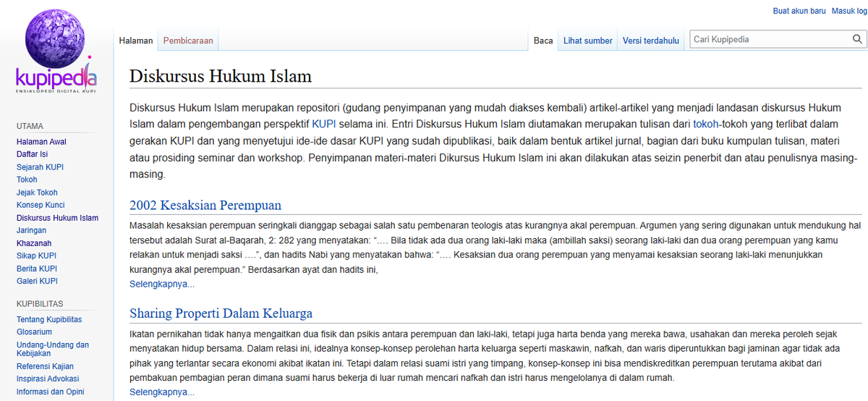Click the Diskursus Hukum Islam page title
The image size is (868, 401).
pyautogui.click(x=221, y=76)
